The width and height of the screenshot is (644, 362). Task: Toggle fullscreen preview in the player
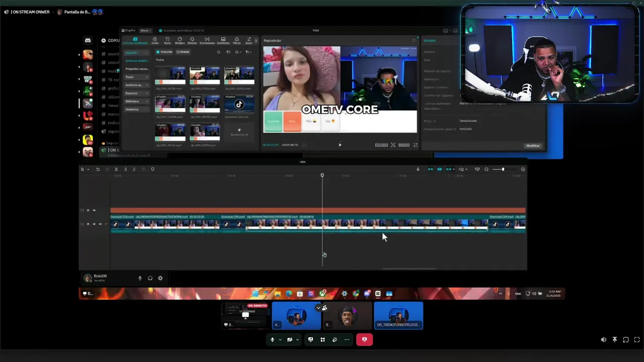[415, 145]
